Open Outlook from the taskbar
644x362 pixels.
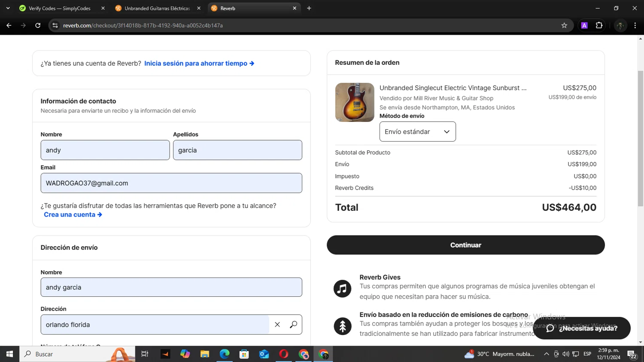[x=264, y=354]
